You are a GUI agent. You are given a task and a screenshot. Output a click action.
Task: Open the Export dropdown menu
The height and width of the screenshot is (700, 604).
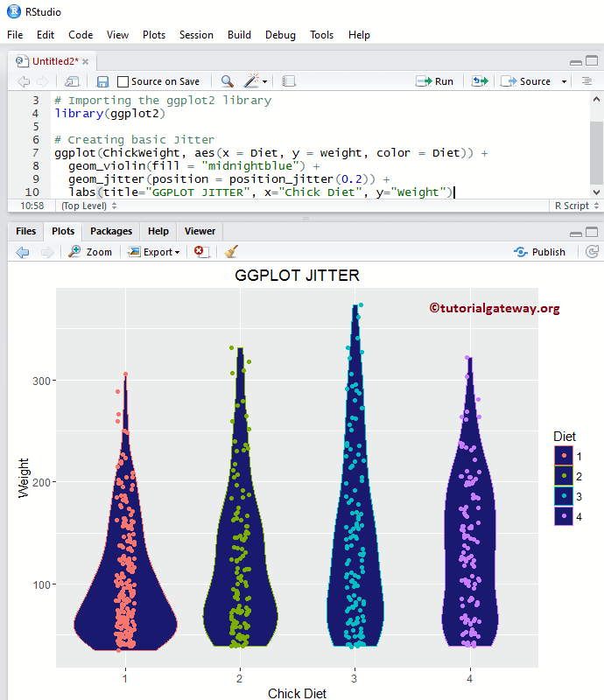(x=154, y=252)
